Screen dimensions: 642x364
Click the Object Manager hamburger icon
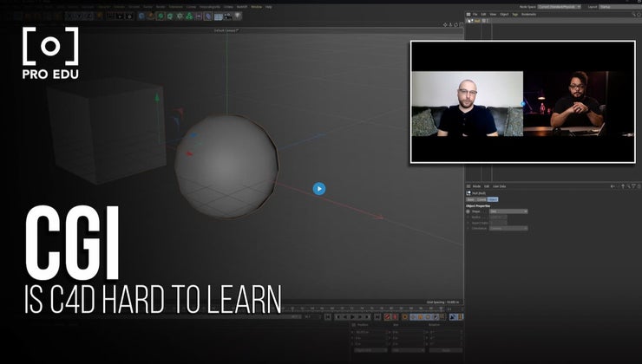point(468,15)
